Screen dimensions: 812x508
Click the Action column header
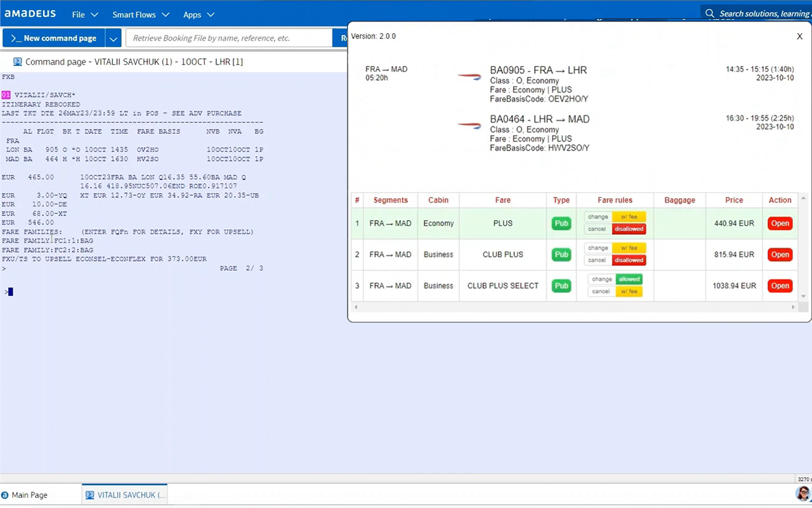pos(780,200)
